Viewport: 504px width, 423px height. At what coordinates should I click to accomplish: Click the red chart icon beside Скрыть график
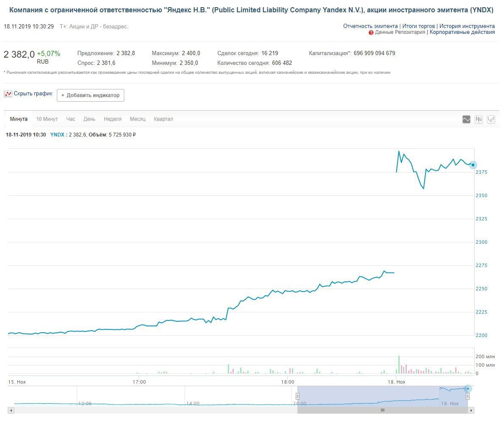(8, 94)
